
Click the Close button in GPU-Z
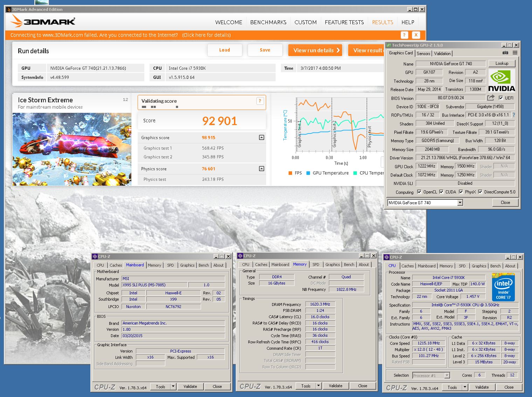[x=505, y=203]
